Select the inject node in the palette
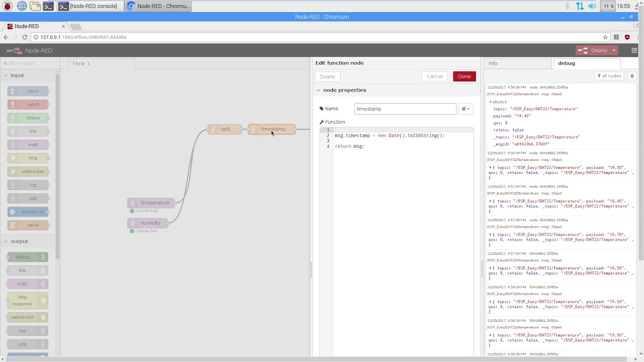This screenshot has height=362, width=644. [x=28, y=91]
